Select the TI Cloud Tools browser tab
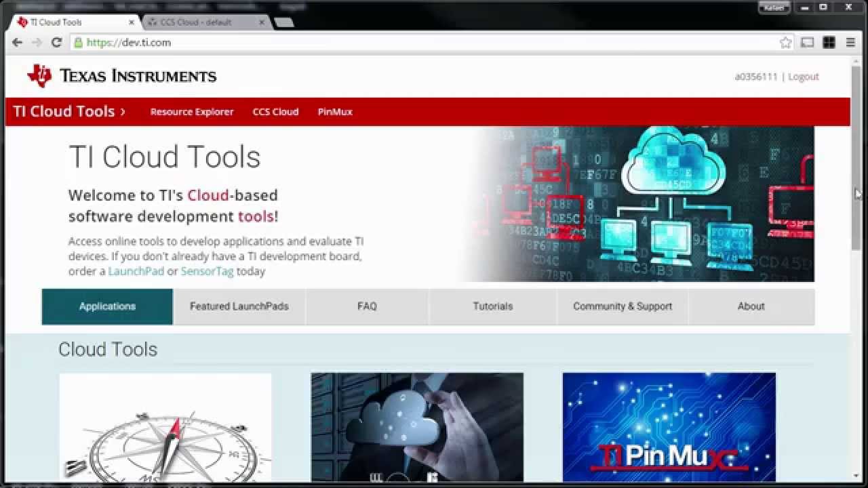868x488 pixels. pos(74,22)
